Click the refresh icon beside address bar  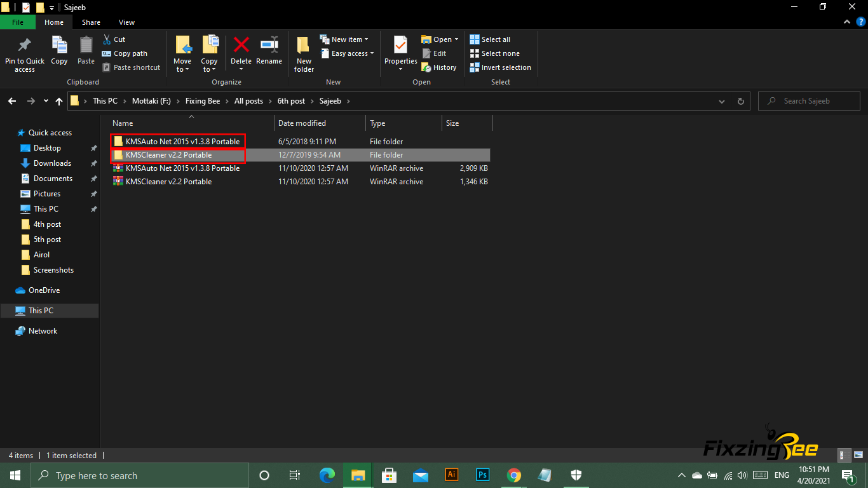click(740, 101)
